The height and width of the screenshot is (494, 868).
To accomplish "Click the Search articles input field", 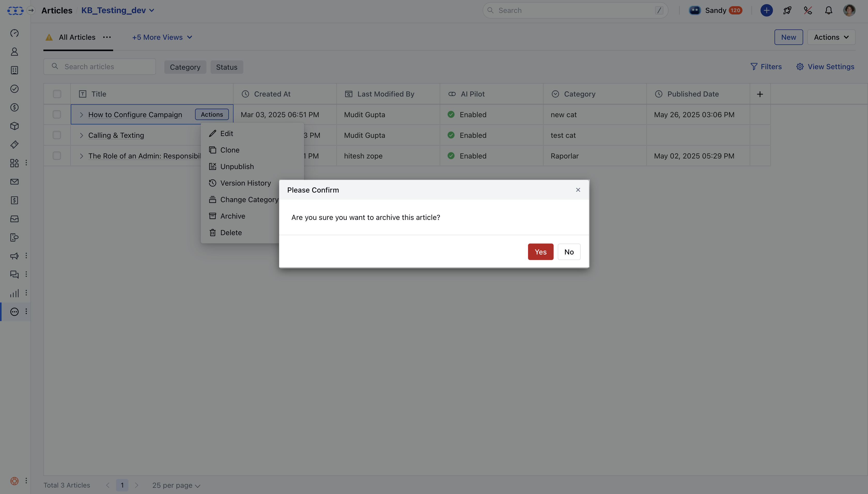I will [x=105, y=67].
